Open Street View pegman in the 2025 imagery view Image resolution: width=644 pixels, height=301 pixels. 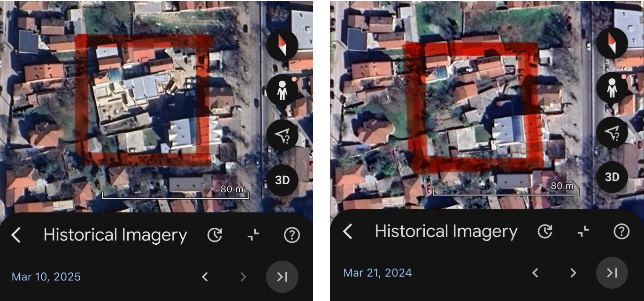(x=282, y=90)
